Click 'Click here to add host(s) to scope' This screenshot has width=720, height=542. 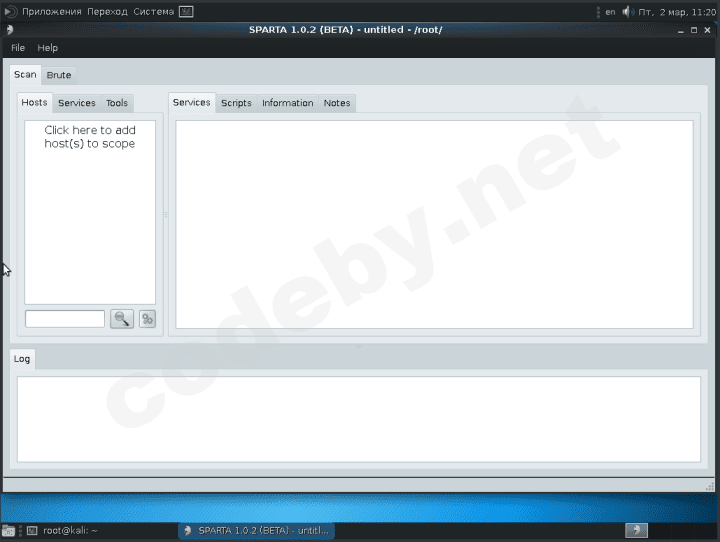click(90, 137)
